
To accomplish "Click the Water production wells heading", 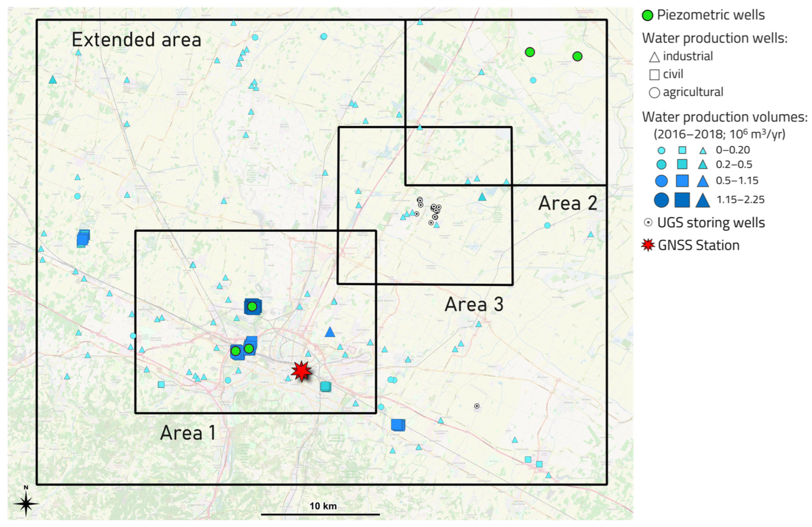I will pos(715,38).
